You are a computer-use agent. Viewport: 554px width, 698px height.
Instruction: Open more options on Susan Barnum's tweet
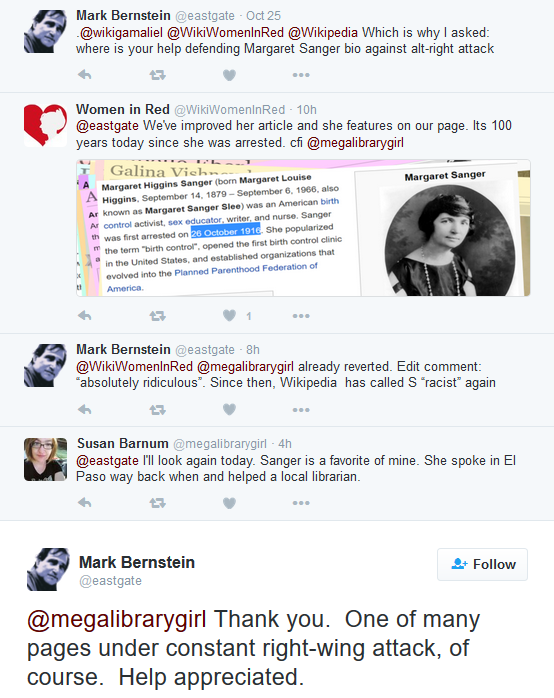click(301, 503)
